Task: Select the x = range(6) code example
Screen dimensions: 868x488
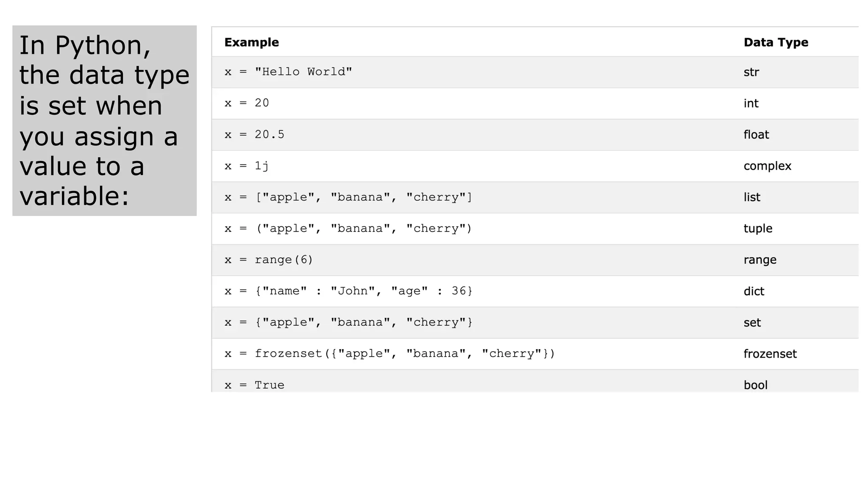Action: [x=269, y=260]
